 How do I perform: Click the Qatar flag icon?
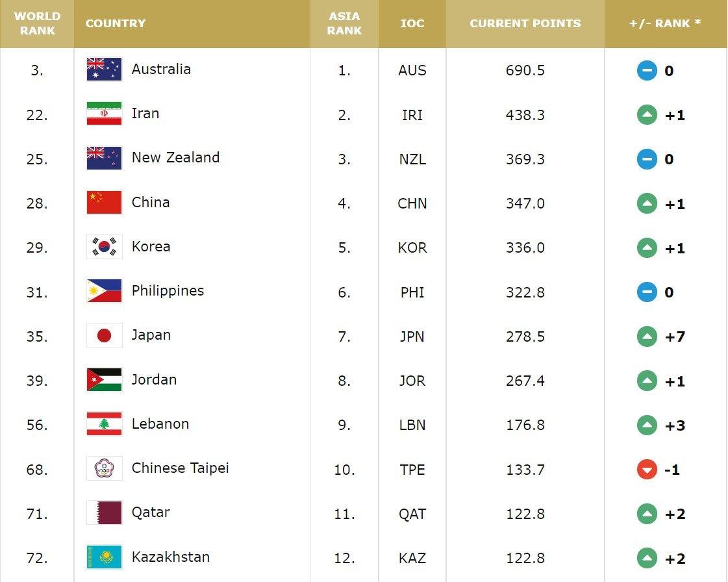(x=104, y=513)
